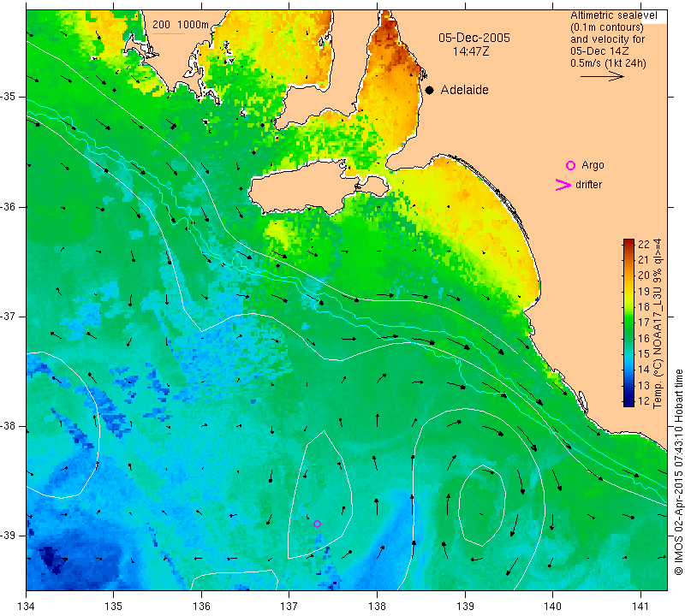Viewport: 685px width, 616px height.
Task: Click the latitude axis label -38
Action: [9, 426]
